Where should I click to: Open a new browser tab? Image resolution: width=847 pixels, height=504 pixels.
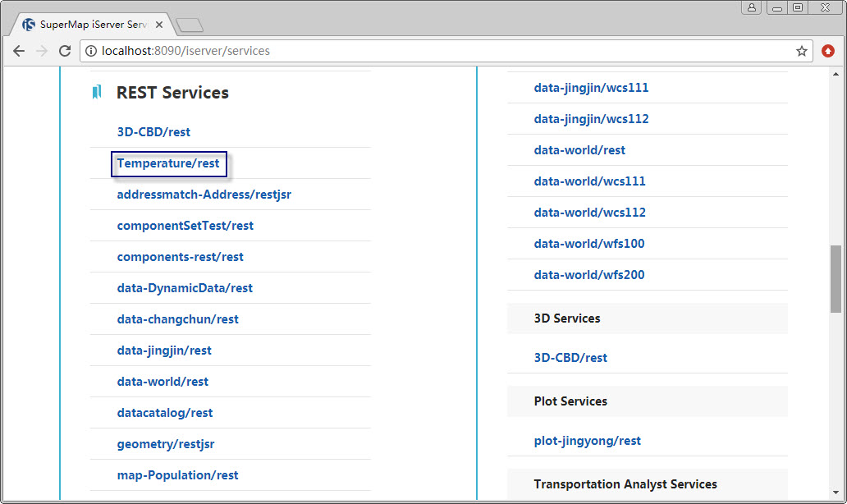(x=189, y=25)
